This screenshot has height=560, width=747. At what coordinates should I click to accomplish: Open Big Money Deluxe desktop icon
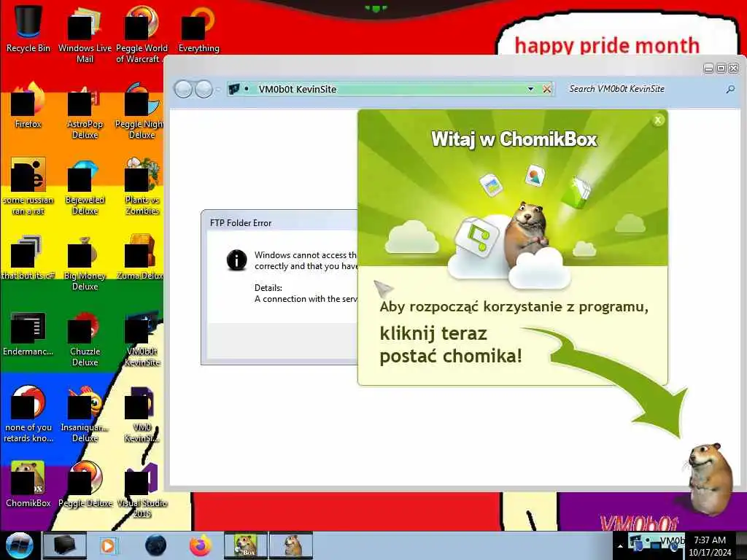click(85, 262)
